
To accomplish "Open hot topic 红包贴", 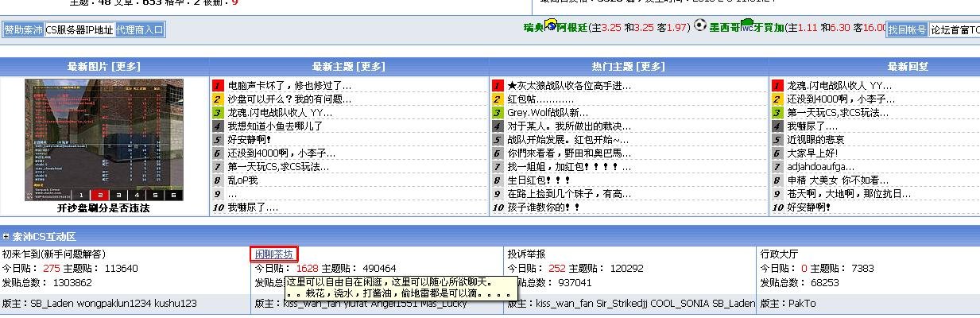I will pos(540,99).
